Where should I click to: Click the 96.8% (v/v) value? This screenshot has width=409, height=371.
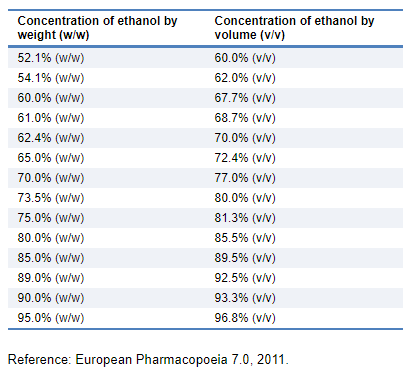[x=245, y=318]
